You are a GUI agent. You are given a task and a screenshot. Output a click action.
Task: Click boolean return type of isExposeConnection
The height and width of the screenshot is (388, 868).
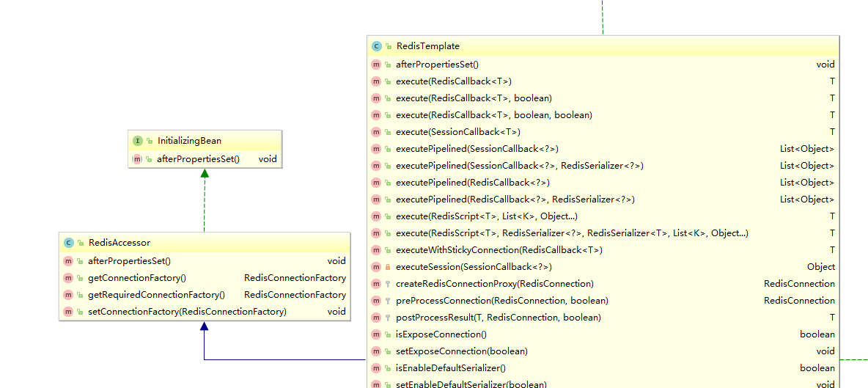817,334
